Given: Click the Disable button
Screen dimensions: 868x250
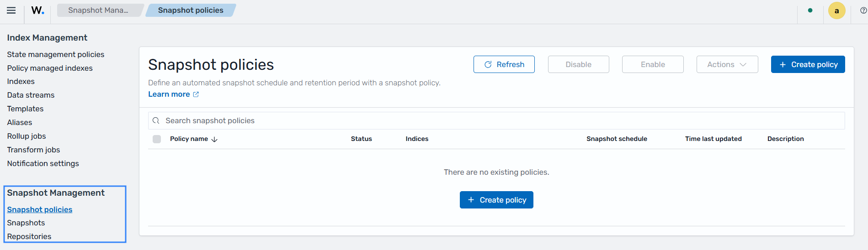Looking at the screenshot, I should tap(579, 64).
